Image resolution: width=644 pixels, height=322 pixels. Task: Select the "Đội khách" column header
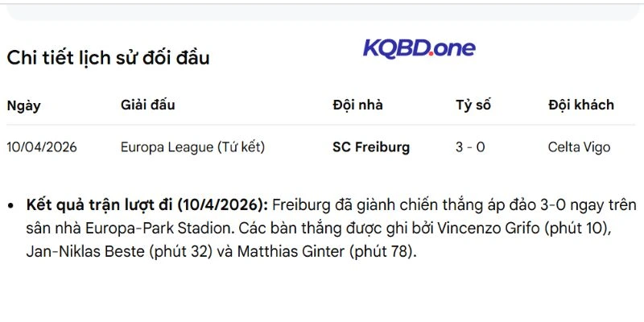point(580,105)
